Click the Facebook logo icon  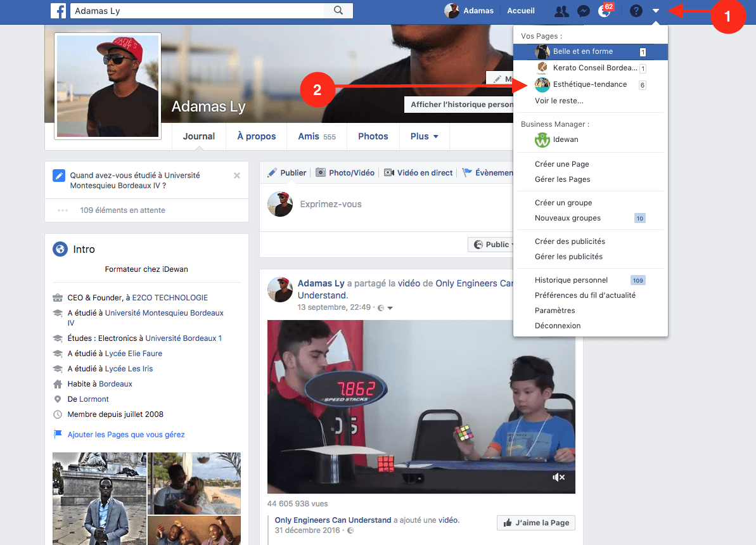pyautogui.click(x=59, y=11)
